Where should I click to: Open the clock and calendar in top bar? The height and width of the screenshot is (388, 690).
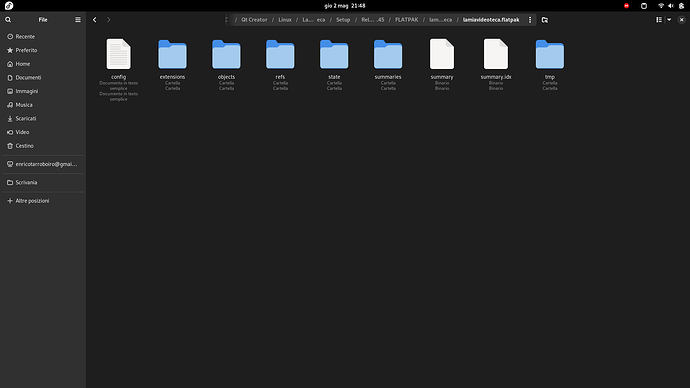(x=345, y=6)
